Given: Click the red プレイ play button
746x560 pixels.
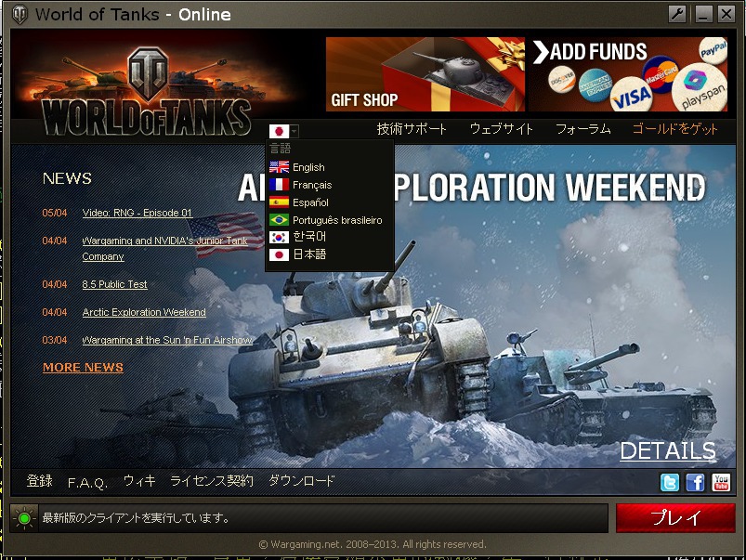Looking at the screenshot, I should coord(675,517).
